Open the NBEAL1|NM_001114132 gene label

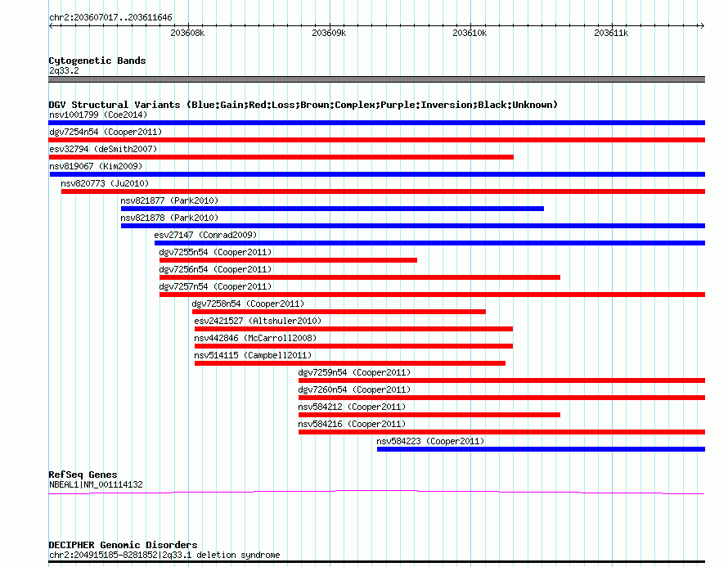(96, 485)
